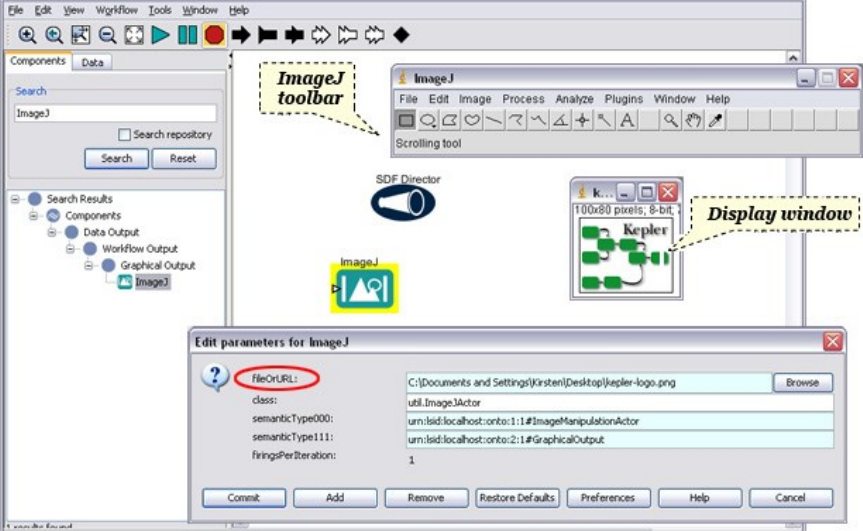Select the ImageJ Oval selection tool
The height and width of the screenshot is (531, 863).
click(428, 120)
